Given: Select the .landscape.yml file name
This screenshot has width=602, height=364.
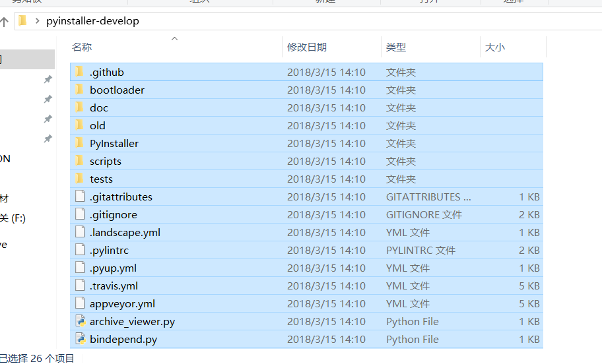Looking at the screenshot, I should [x=125, y=232].
